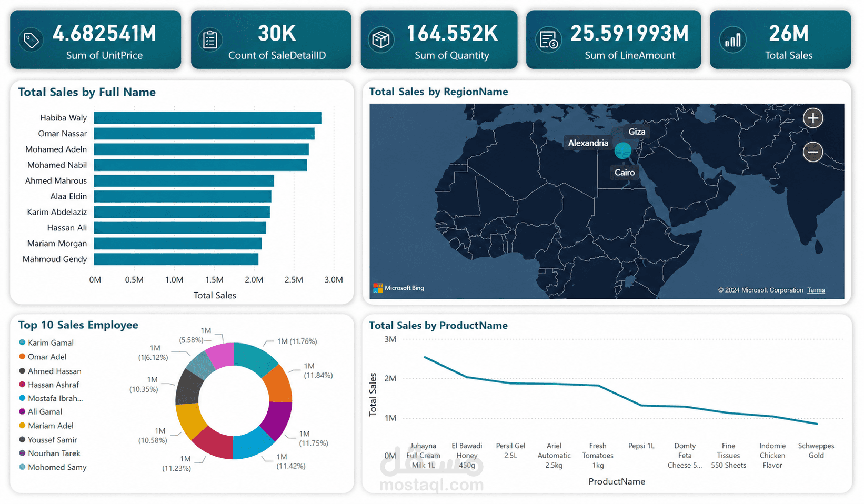Click the Fine Tissues 550 Sheets axis label
The width and height of the screenshot is (864, 504).
(729, 456)
